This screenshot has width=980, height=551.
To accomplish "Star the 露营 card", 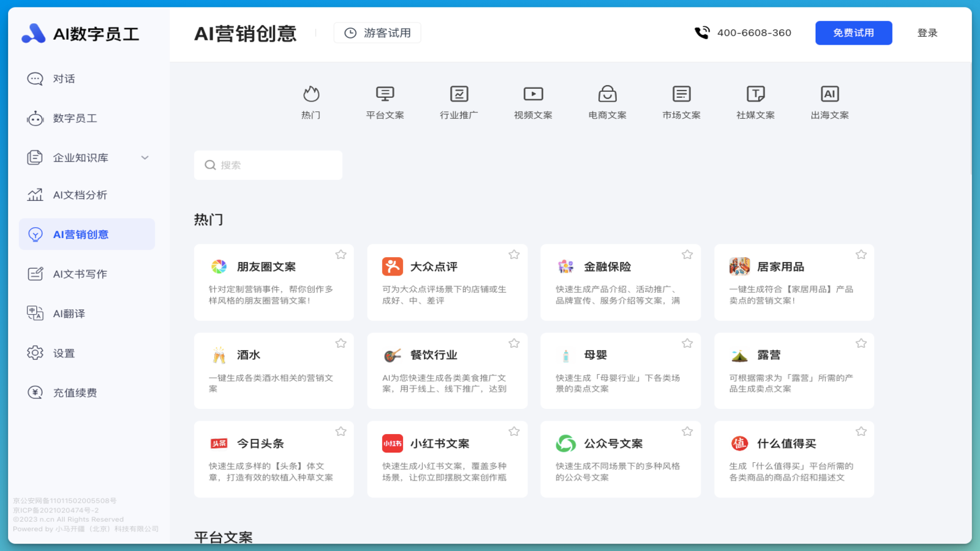I will pyautogui.click(x=861, y=343).
